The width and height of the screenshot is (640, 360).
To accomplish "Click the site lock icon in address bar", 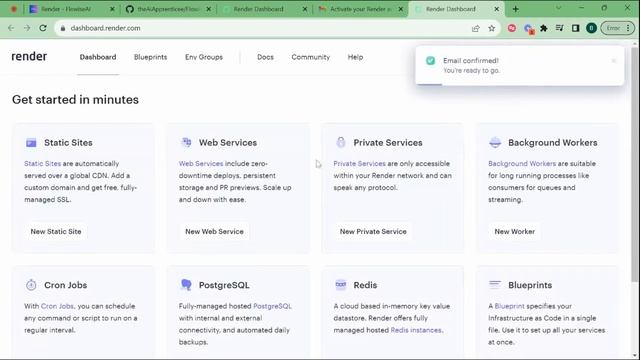I will click(62, 28).
